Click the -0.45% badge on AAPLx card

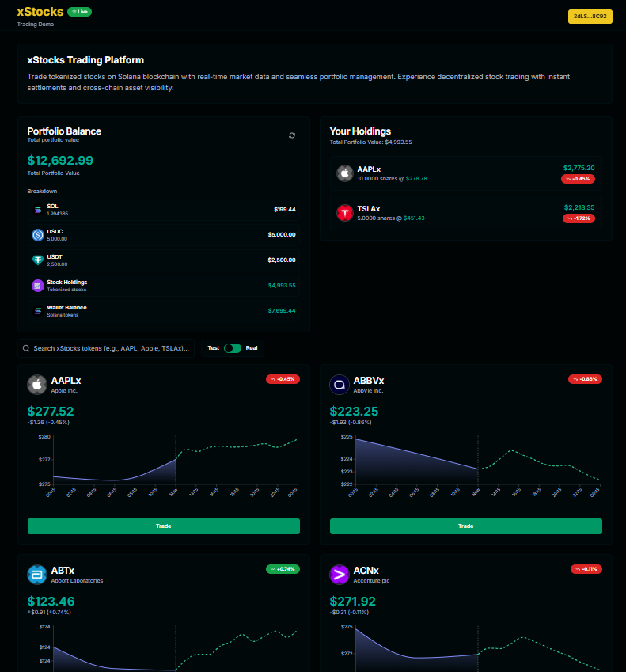click(x=283, y=379)
